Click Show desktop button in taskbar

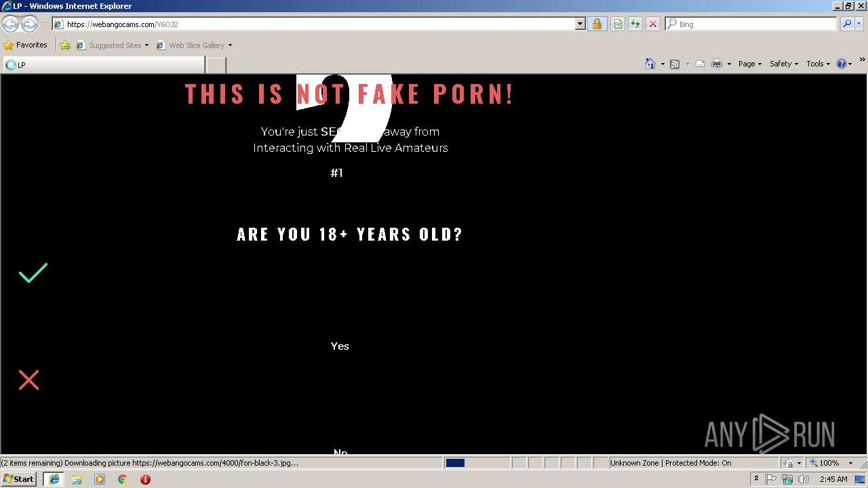pyautogui.click(x=861, y=479)
